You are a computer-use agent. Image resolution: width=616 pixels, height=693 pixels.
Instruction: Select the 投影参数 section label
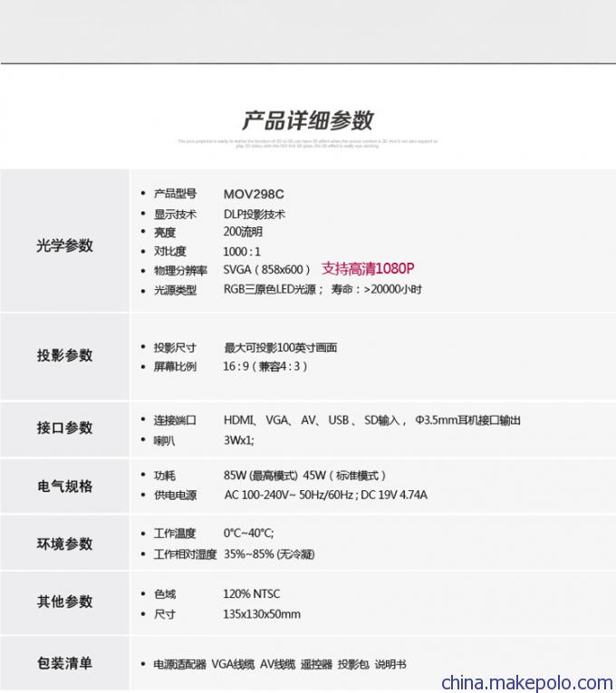(64, 355)
